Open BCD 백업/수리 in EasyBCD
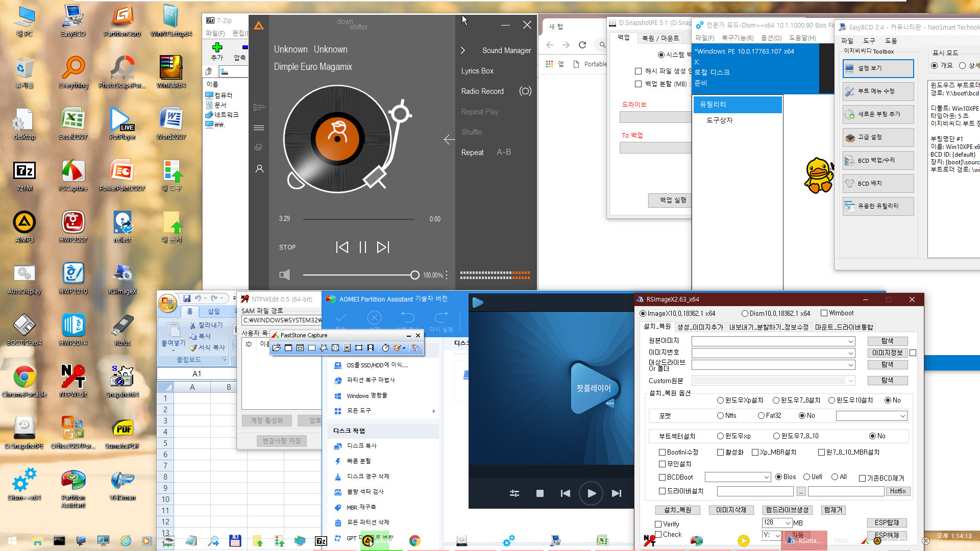Screen dimensions: 980x551 coord(878,160)
